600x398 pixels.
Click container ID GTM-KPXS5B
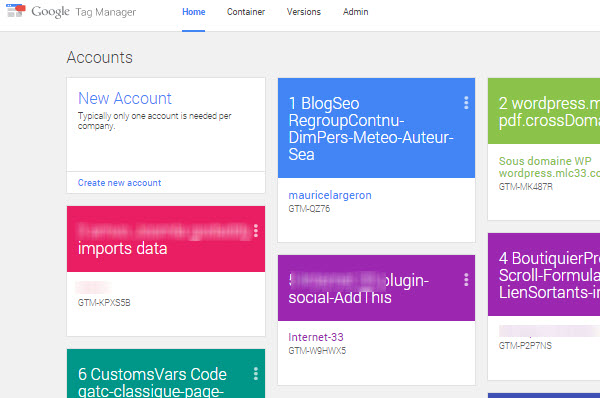pos(104,303)
